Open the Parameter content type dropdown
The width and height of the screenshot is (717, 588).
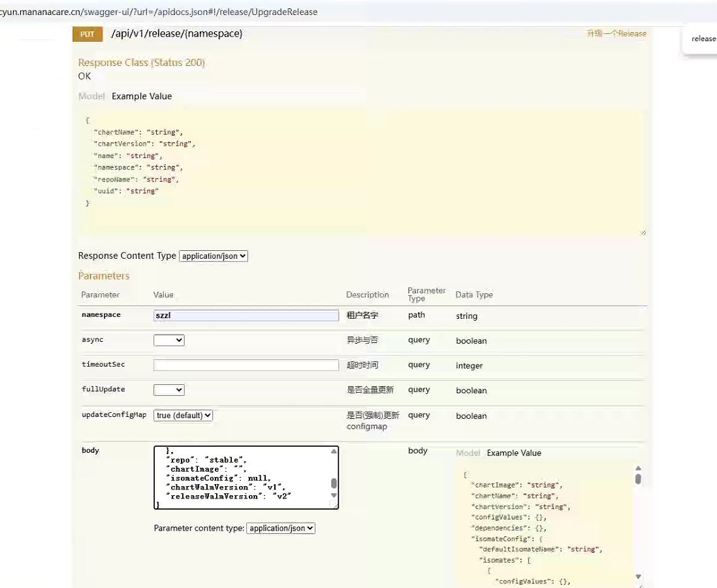click(281, 528)
